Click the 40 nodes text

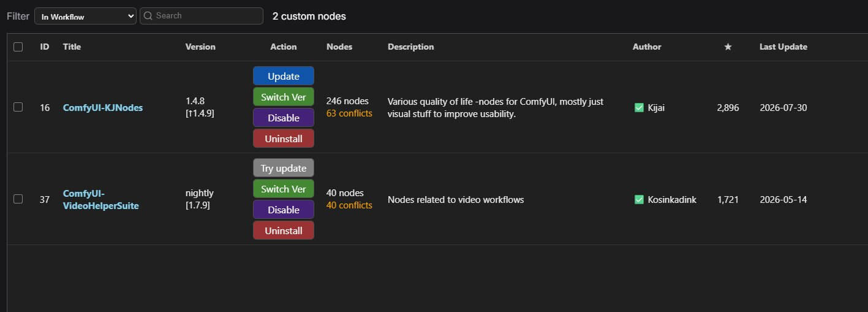pyautogui.click(x=345, y=193)
